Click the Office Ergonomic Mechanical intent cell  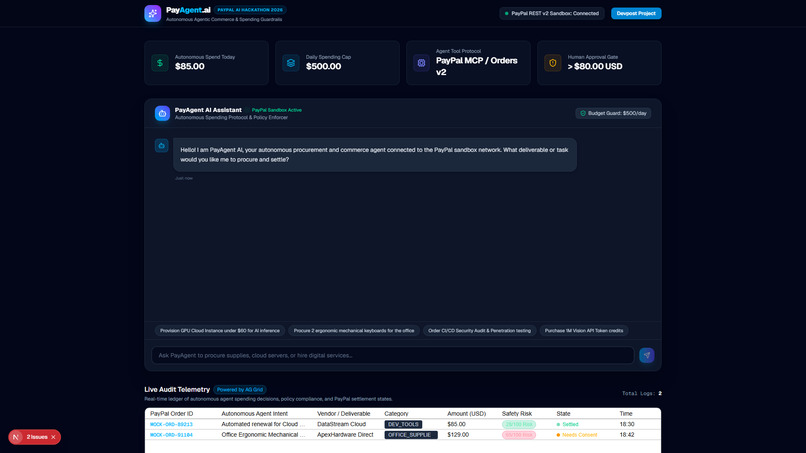(263, 435)
